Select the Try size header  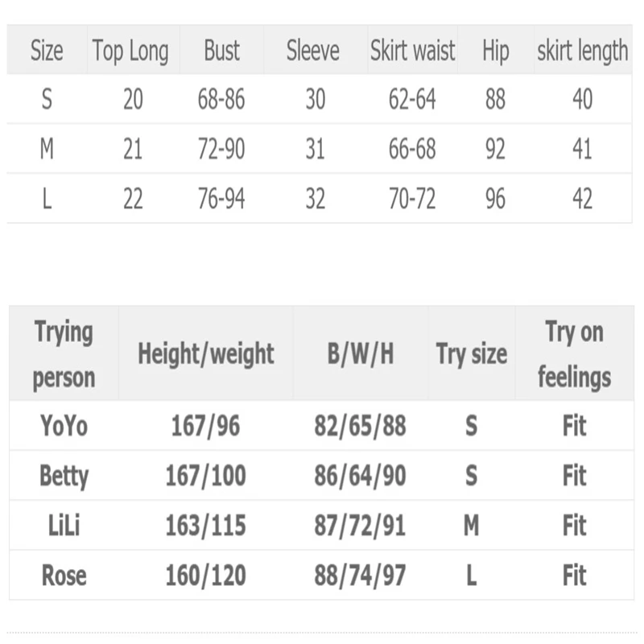472,354
